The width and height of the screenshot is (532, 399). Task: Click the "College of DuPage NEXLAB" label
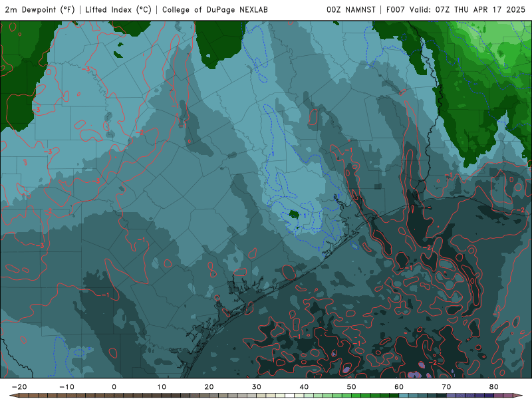215,10
